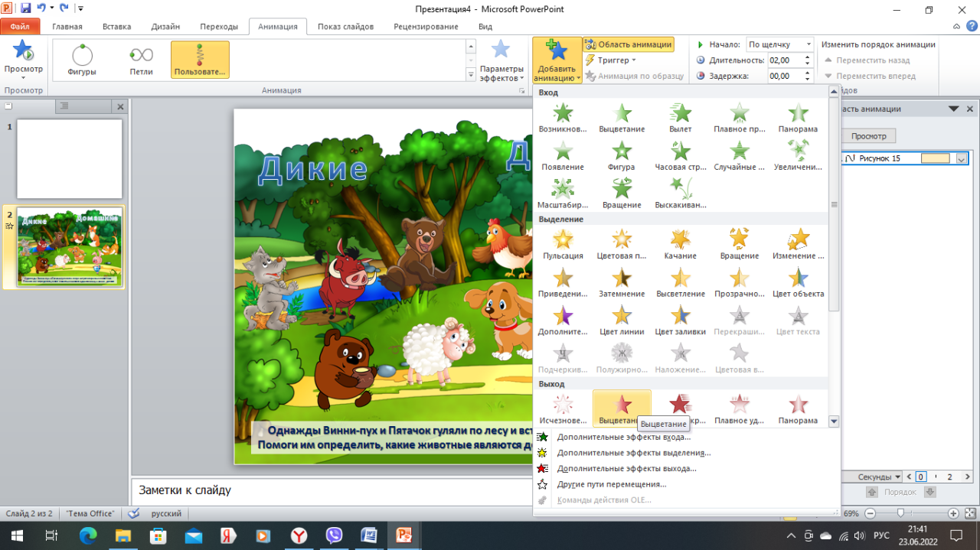Customize the quick access toolbar dropdown

(80, 9)
